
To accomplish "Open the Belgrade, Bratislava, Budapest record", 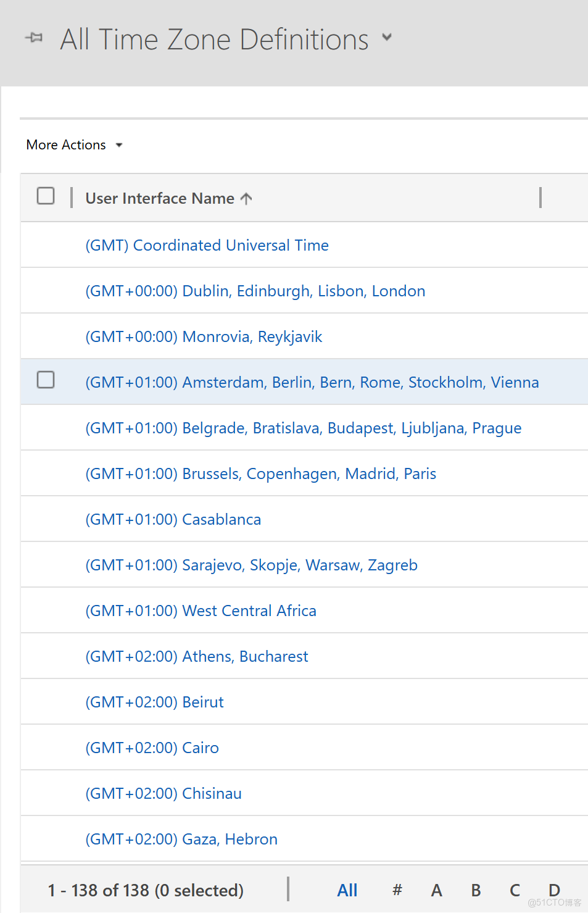I will click(x=303, y=428).
